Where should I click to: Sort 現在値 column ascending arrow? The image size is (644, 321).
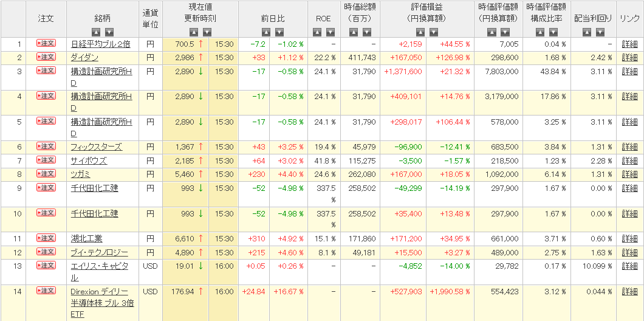click(194, 32)
